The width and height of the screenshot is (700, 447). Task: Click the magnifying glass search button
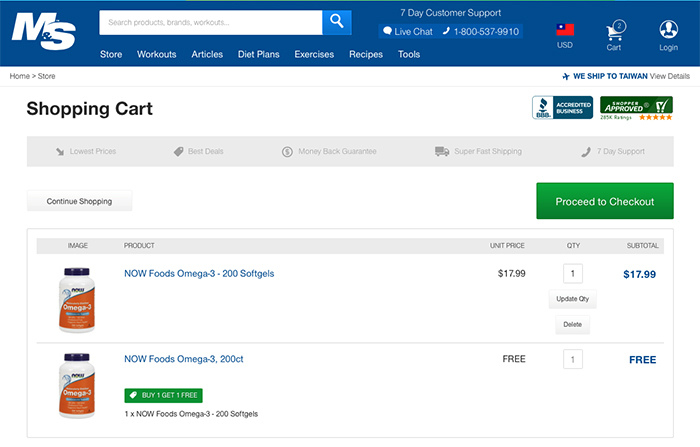point(337,22)
